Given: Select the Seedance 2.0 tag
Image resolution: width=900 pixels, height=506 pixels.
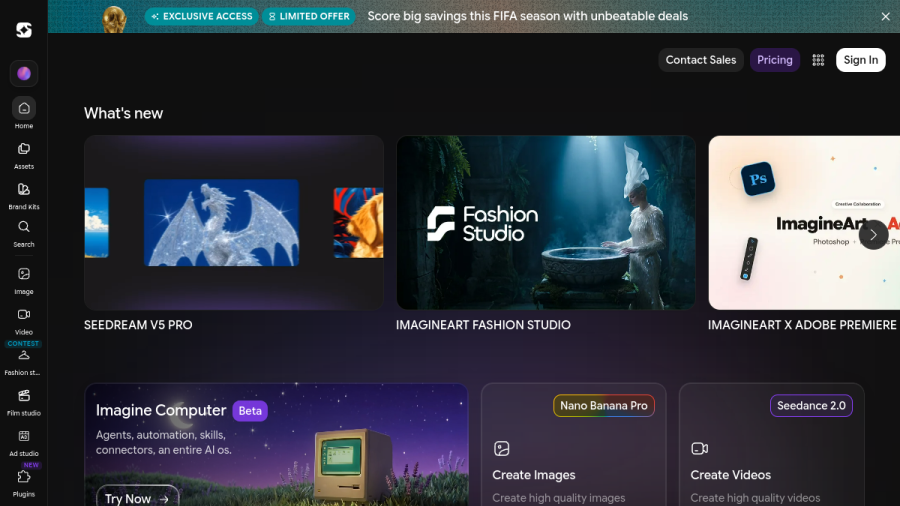Looking at the screenshot, I should pos(811,406).
